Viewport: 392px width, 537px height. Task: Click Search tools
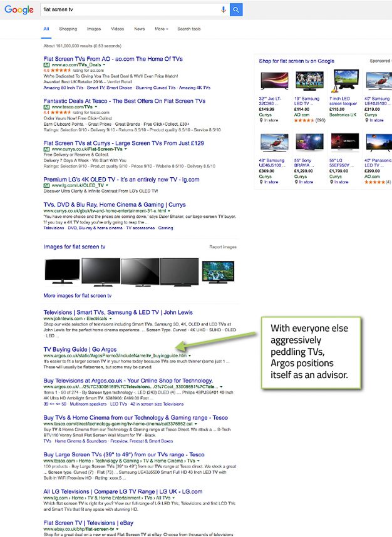tap(189, 29)
